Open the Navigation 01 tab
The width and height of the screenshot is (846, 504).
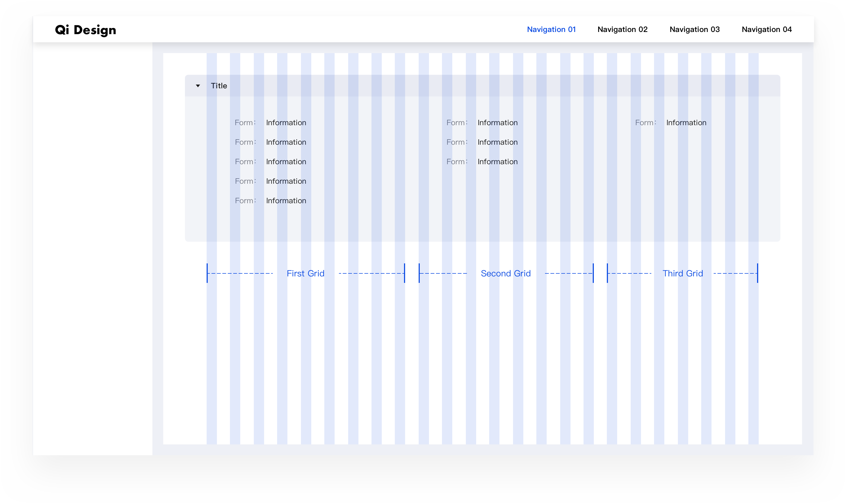552,30
